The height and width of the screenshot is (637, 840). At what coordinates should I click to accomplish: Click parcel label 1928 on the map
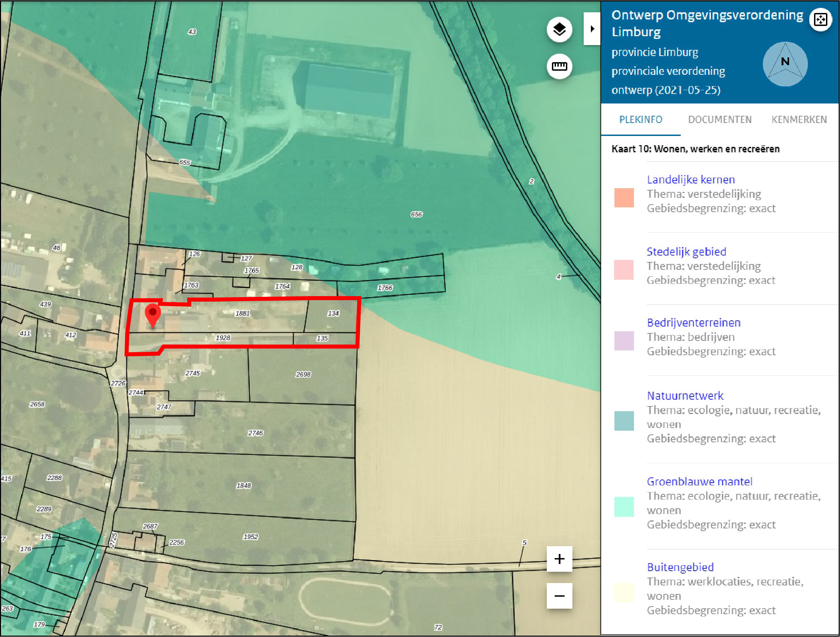(x=222, y=337)
